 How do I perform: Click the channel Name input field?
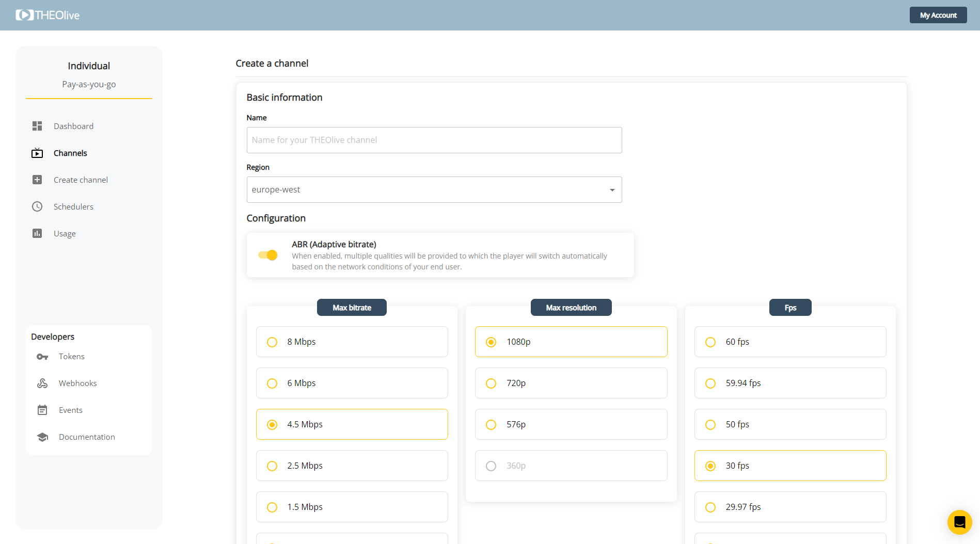pyautogui.click(x=434, y=140)
